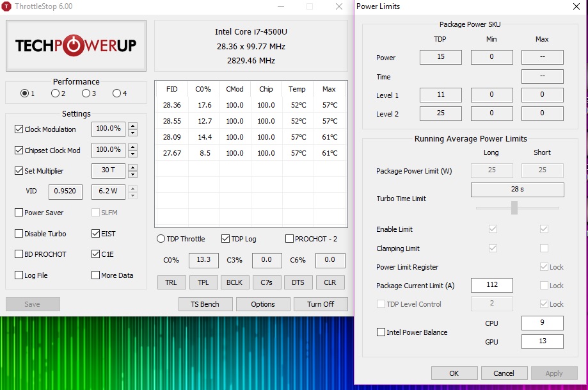
Task: Click the VID 0.9520 value field
Action: tap(65, 191)
